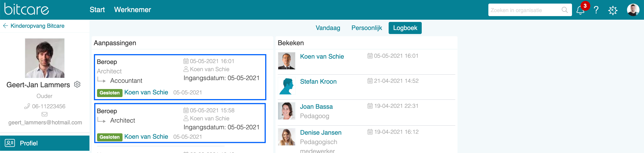Open the Start menu item

(97, 10)
